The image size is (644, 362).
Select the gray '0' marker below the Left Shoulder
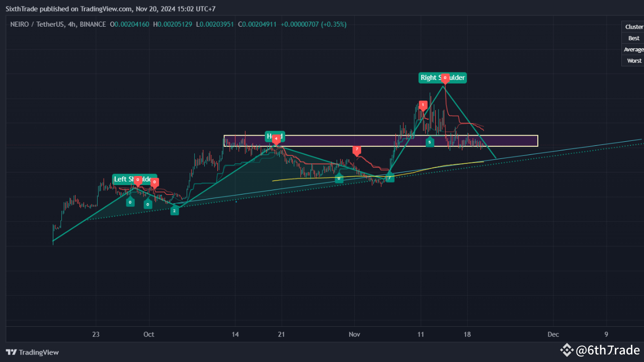pyautogui.click(x=130, y=202)
